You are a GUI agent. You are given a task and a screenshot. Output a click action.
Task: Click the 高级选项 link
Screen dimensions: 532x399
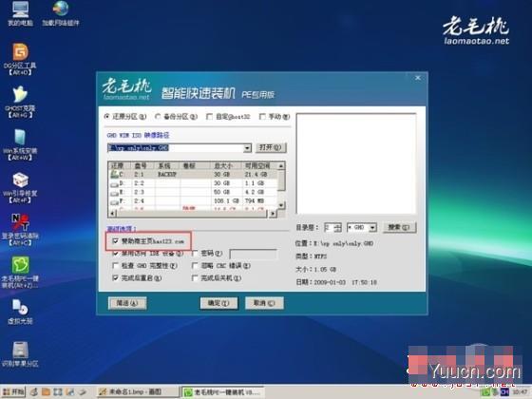(122, 228)
